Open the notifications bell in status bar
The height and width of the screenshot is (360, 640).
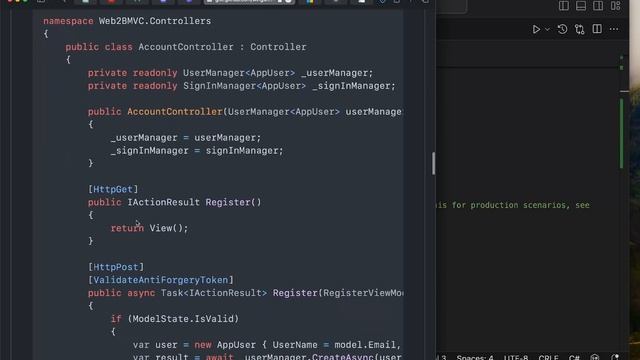pyautogui.click(x=615, y=358)
